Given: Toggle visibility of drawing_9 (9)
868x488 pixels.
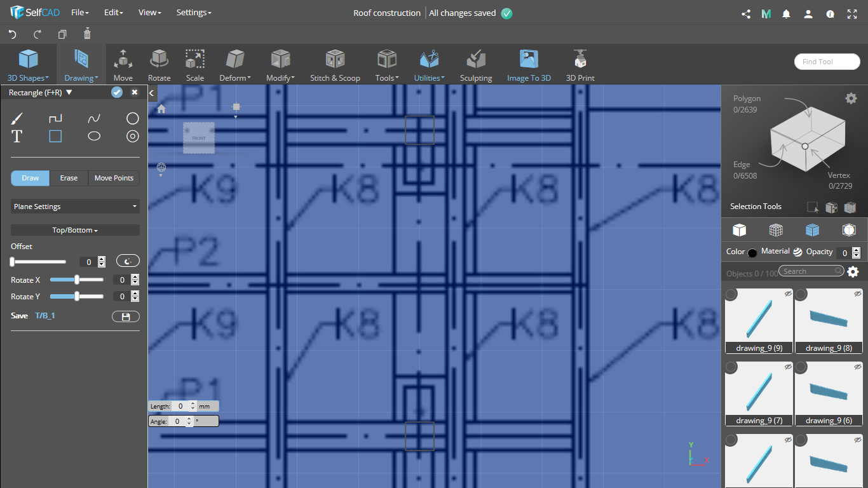Looking at the screenshot, I should pos(787,294).
